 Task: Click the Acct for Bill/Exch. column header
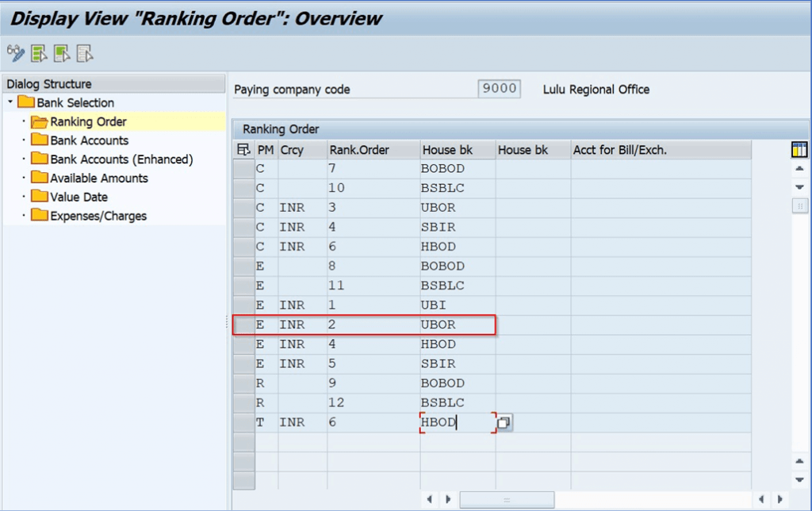661,150
